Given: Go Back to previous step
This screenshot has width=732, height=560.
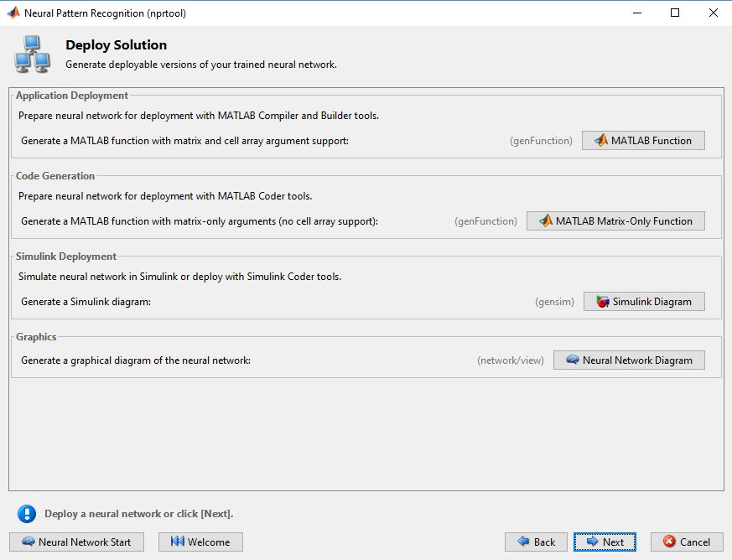Looking at the screenshot, I should (536, 542).
